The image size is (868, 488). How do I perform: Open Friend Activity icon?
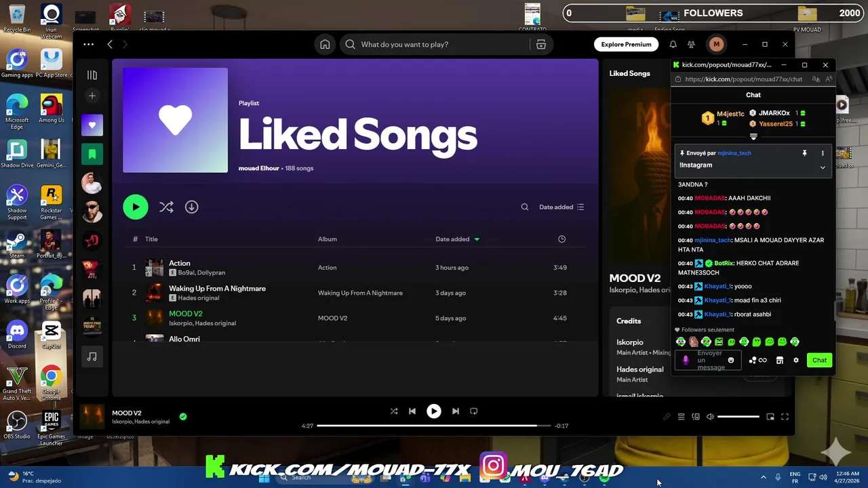[x=691, y=44]
